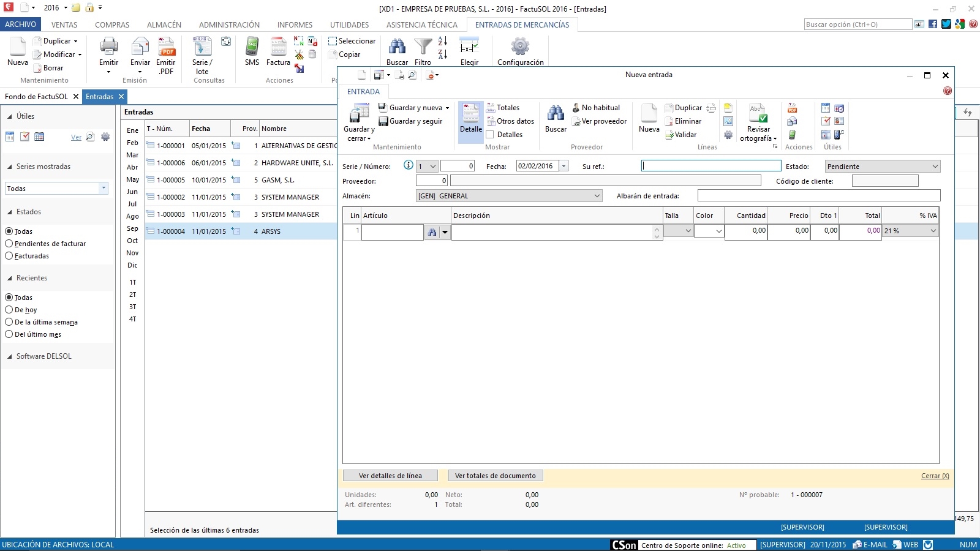Click Serie / lote icon
This screenshot has height=551, width=980.
click(202, 47)
